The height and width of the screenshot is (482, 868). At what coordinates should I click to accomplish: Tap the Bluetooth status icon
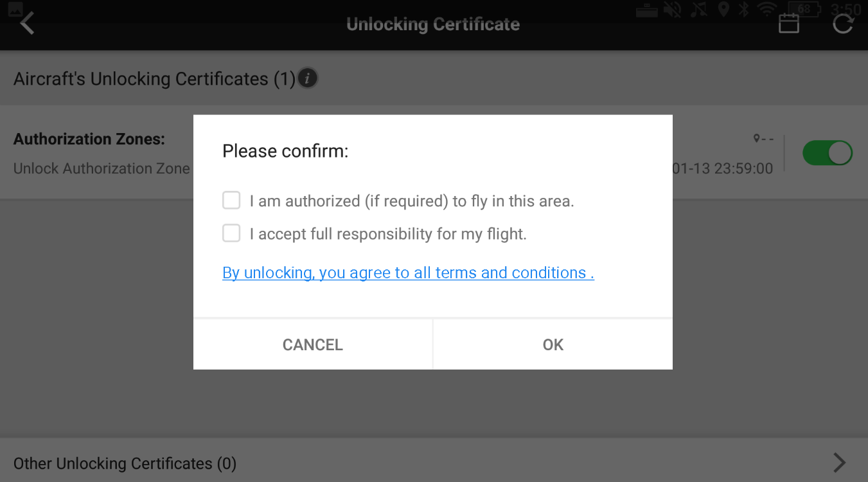743,10
